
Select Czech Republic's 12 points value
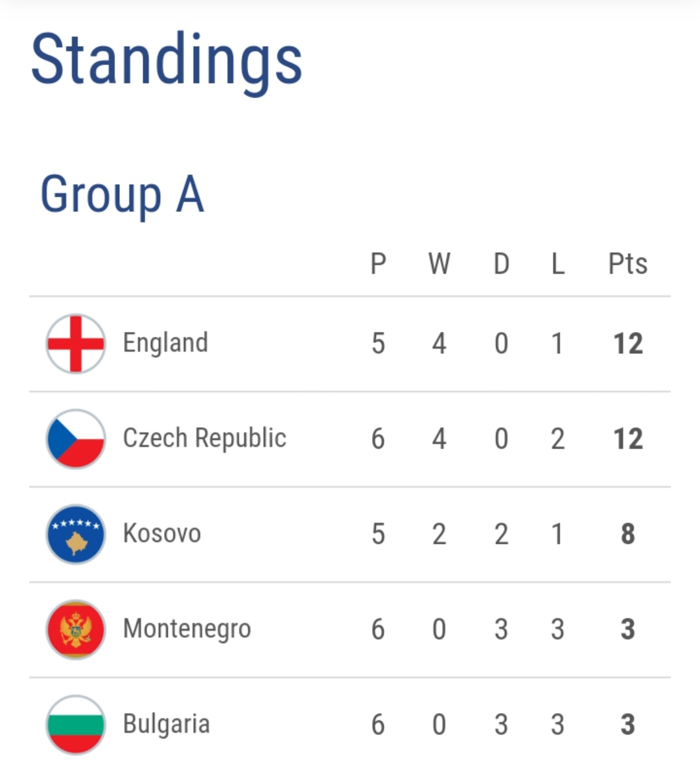click(627, 439)
